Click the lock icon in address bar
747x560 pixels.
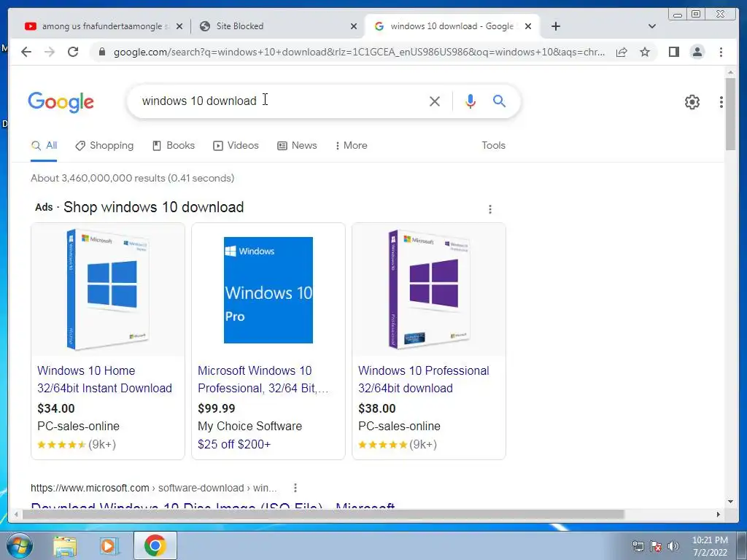point(101,52)
